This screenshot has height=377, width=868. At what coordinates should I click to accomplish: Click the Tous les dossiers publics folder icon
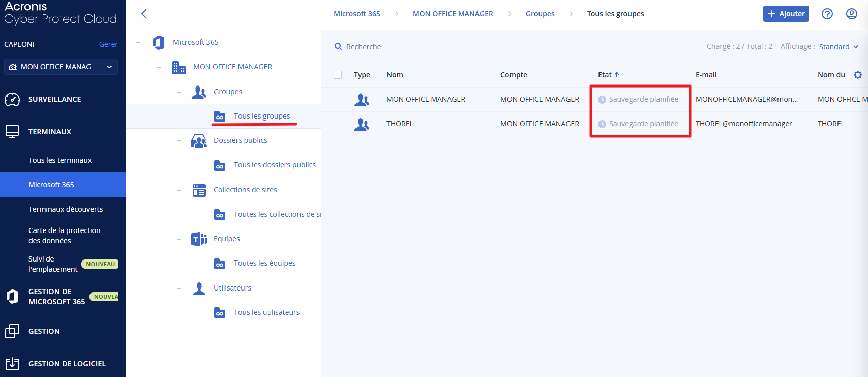(x=220, y=165)
